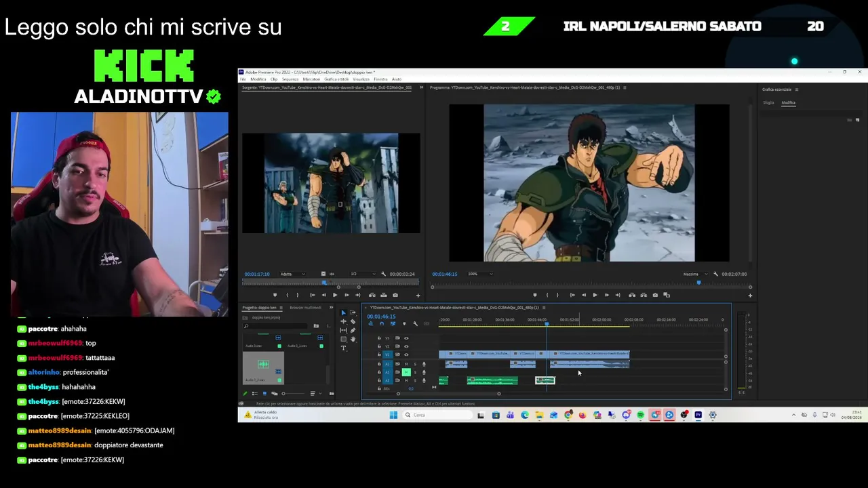Mute audio track A3
The image size is (868, 488).
click(406, 380)
